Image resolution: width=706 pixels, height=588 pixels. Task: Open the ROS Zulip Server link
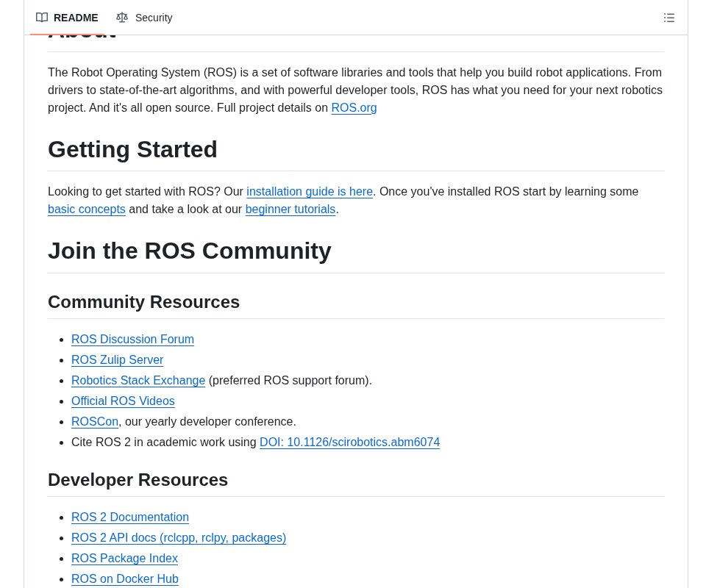point(118,360)
